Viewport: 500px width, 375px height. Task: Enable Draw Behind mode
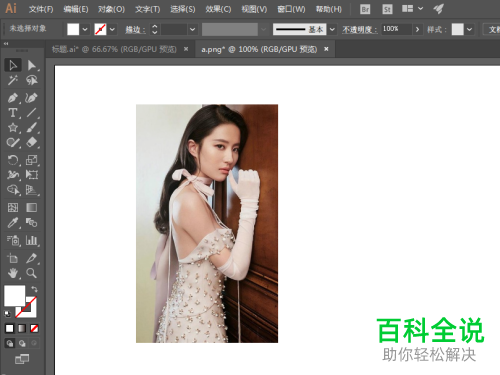pos(22,343)
